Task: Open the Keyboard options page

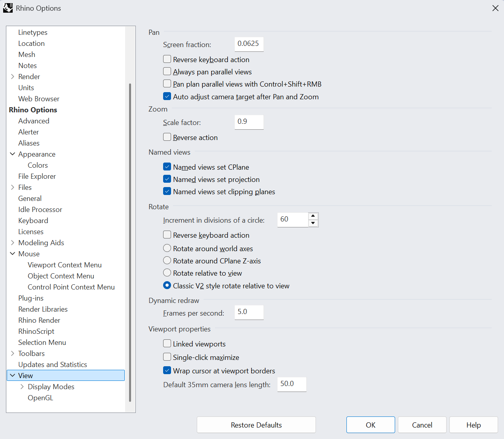Action: [33, 220]
